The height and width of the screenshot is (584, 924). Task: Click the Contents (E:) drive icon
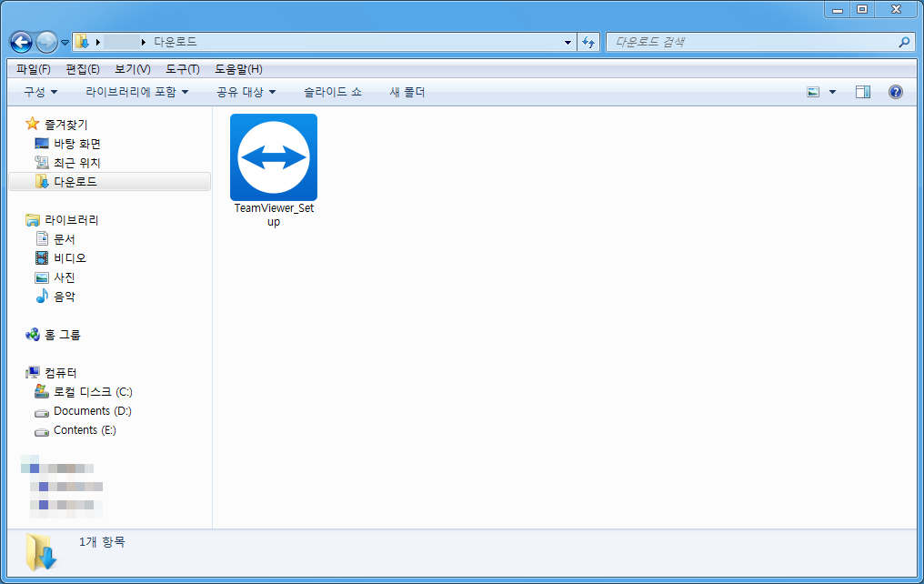tap(42, 432)
